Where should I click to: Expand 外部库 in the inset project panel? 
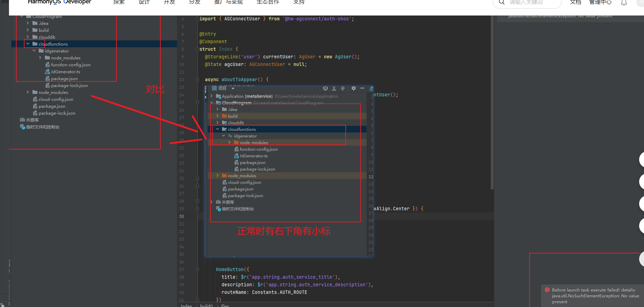pos(212,202)
